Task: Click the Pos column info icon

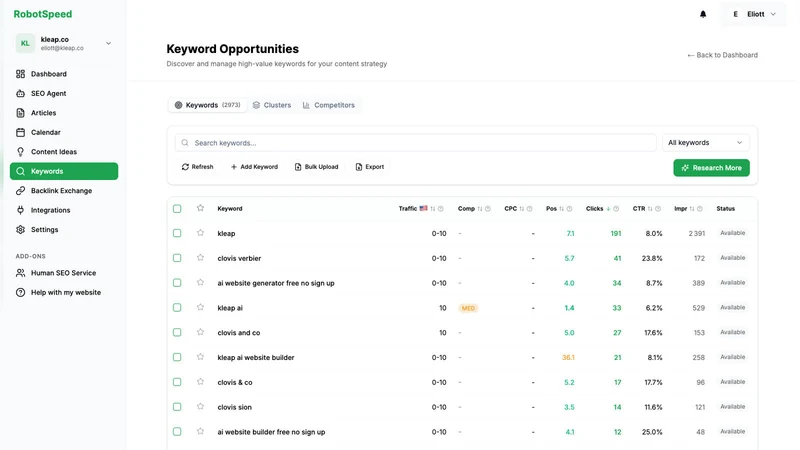Action: pos(569,209)
